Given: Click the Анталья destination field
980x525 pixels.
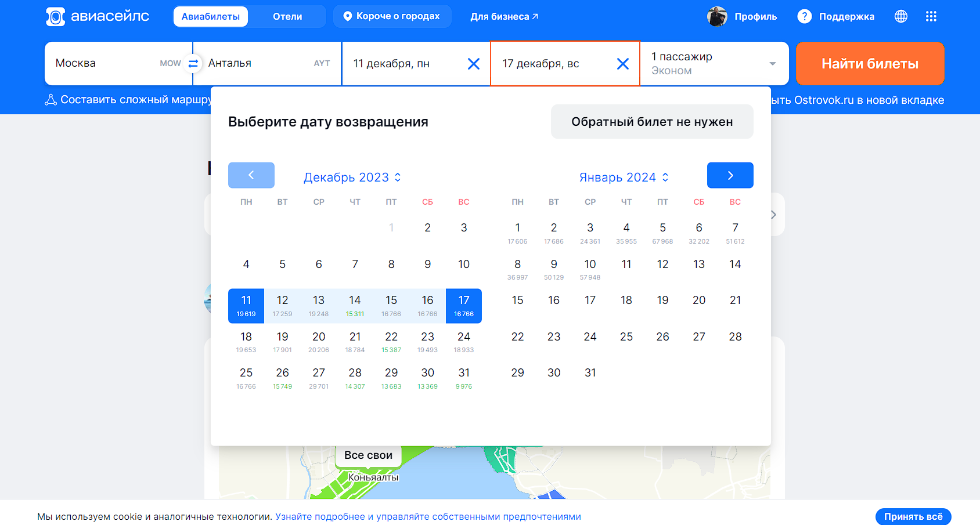Looking at the screenshot, I should [267, 64].
